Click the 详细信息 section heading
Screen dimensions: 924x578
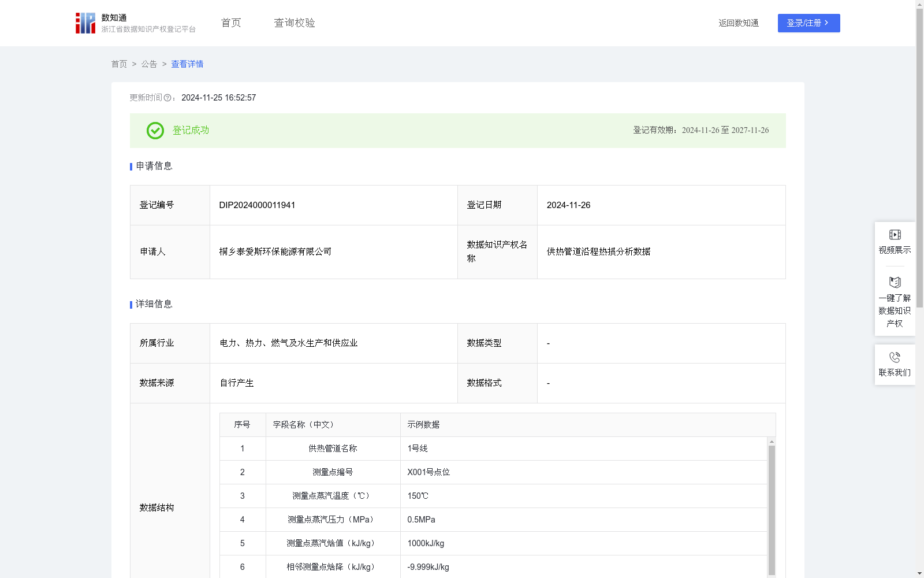[x=154, y=305]
